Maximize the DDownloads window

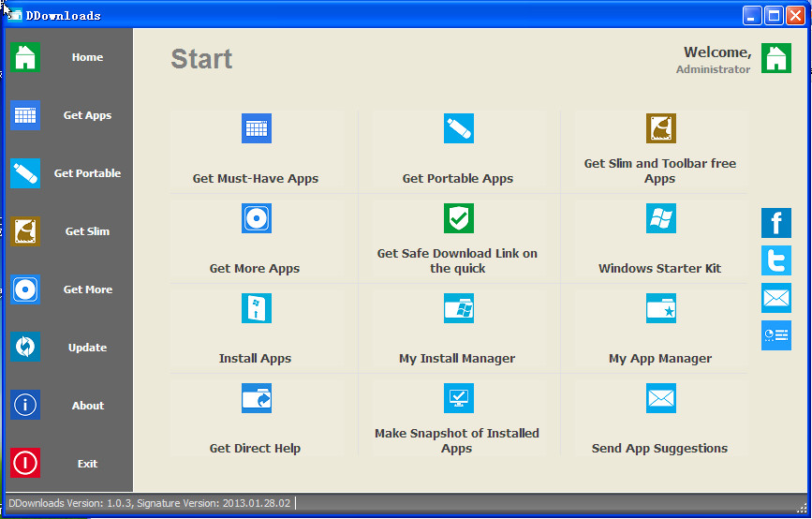[x=774, y=16]
